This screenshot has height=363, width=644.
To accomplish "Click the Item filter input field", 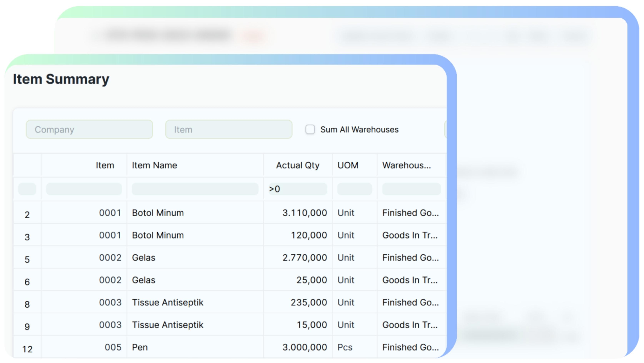I will pyautogui.click(x=228, y=129).
